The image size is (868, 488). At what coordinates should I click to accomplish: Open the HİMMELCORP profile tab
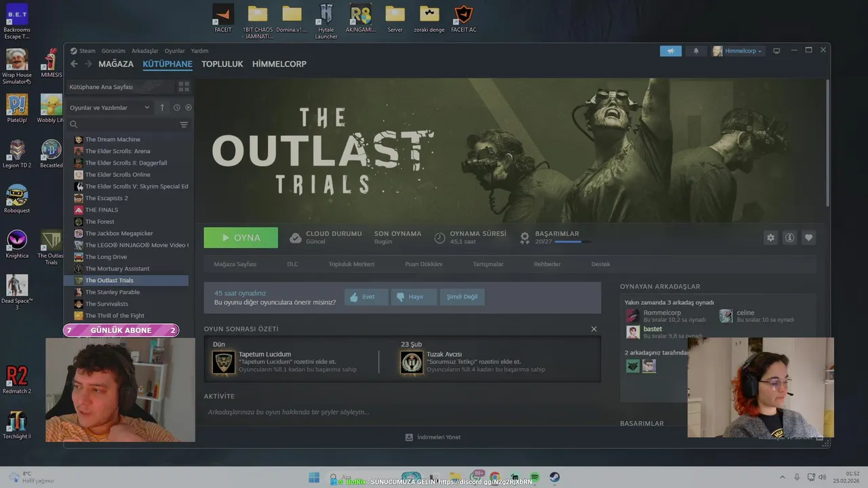tap(279, 64)
